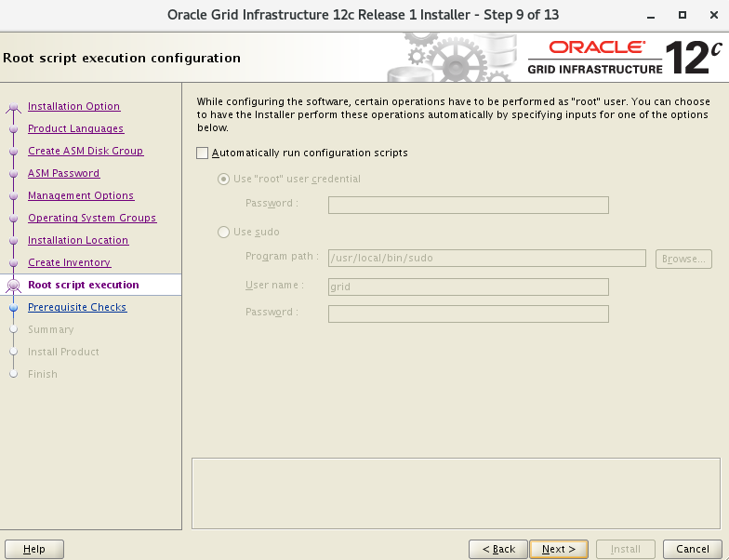Open the ASM Password step
The image size is (729, 560).
[63, 173]
